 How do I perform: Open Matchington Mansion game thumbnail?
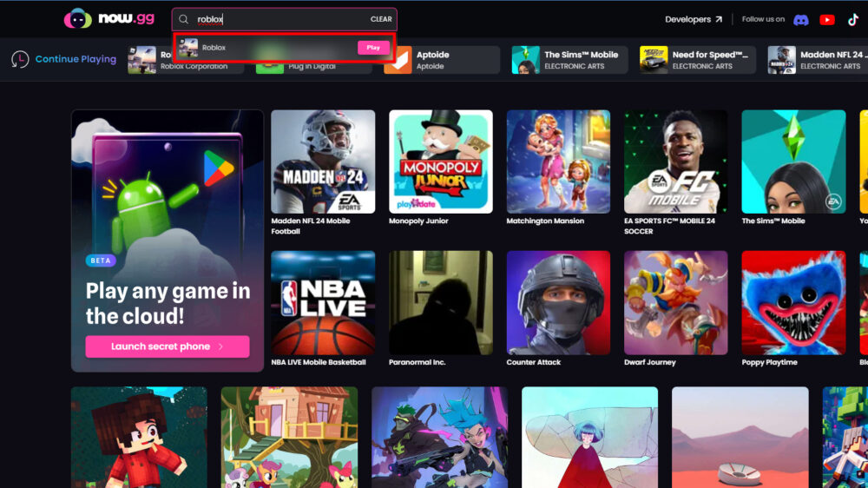pyautogui.click(x=558, y=162)
